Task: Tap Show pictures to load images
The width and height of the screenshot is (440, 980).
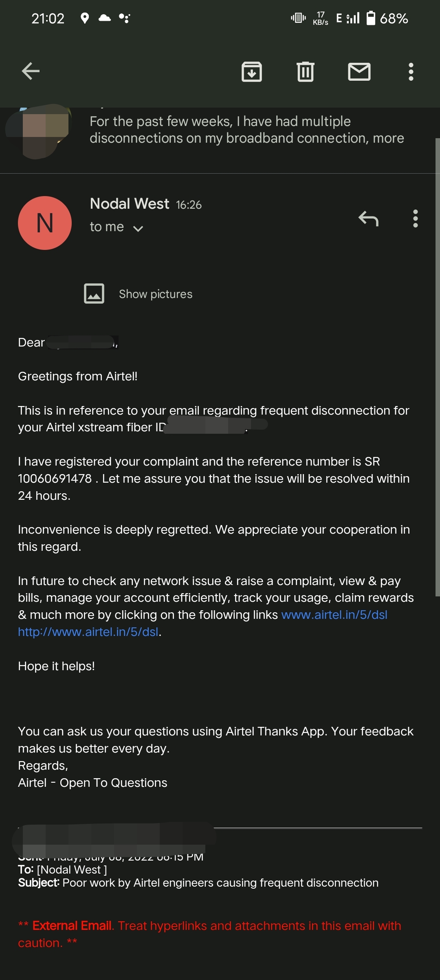Action: pyautogui.click(x=155, y=294)
